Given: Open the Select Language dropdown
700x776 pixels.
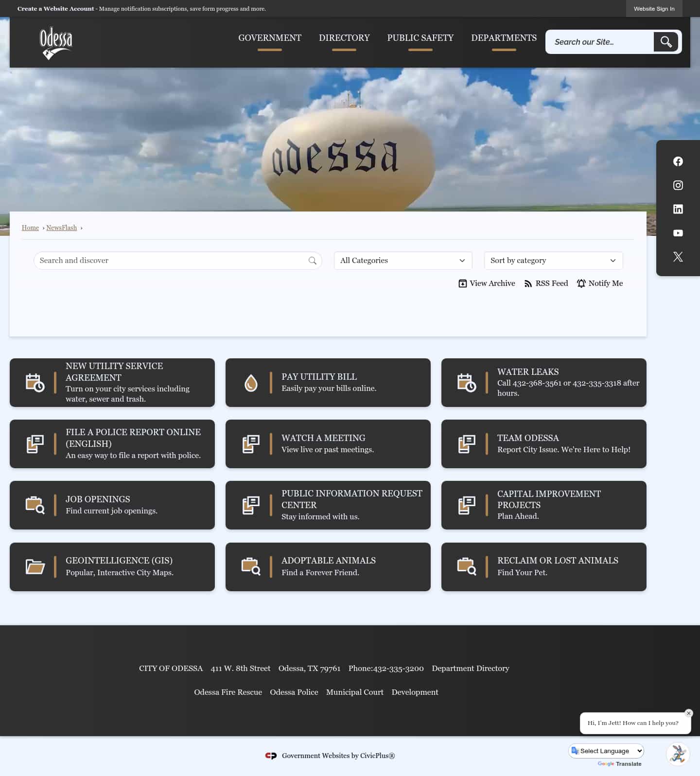Looking at the screenshot, I should (x=607, y=751).
